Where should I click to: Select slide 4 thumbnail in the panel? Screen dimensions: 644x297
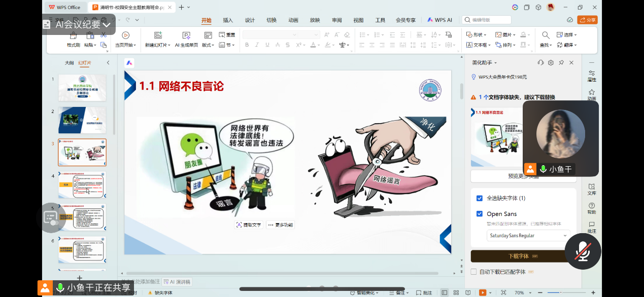pyautogui.click(x=82, y=185)
